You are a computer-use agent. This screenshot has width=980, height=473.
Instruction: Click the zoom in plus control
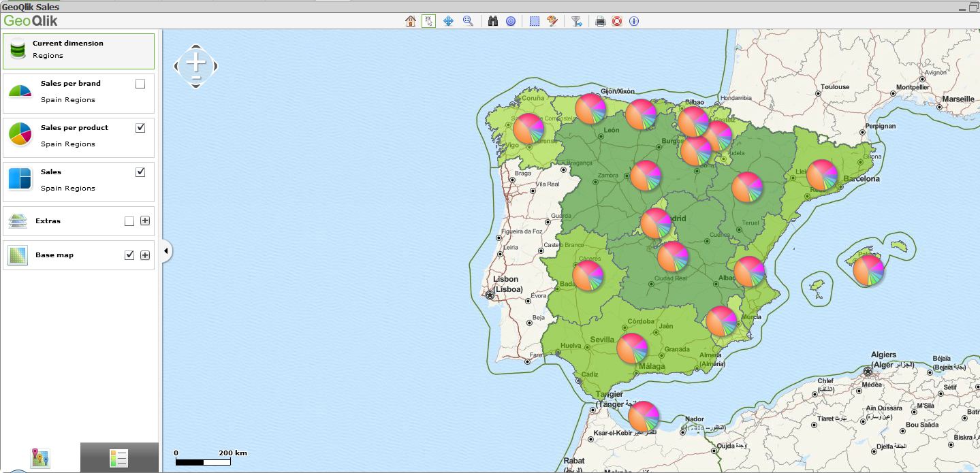pos(195,63)
